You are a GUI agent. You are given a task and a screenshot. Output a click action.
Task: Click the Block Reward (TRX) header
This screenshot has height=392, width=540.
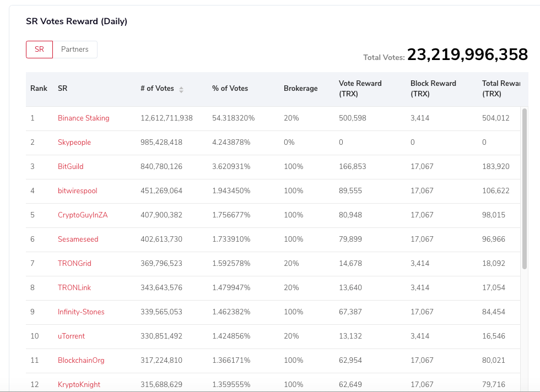click(433, 89)
